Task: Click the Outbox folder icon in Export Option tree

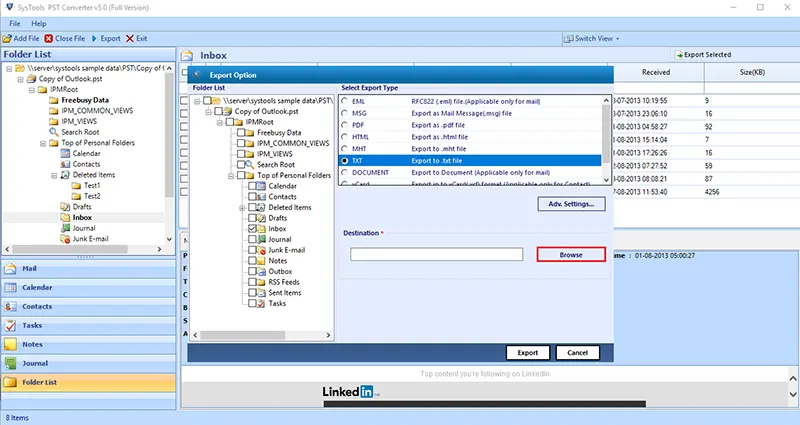Action: pos(261,271)
